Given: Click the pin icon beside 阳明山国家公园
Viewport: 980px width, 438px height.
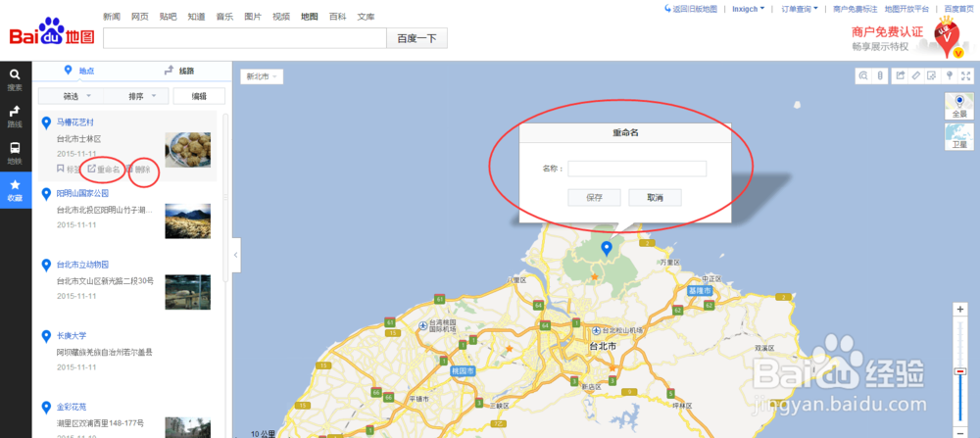Looking at the screenshot, I should coord(46,194).
